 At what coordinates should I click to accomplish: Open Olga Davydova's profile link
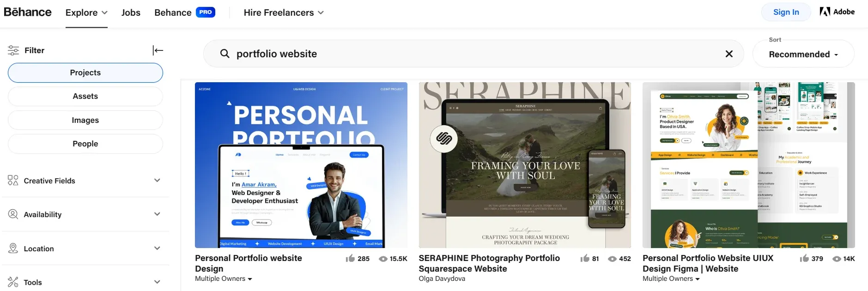click(442, 279)
